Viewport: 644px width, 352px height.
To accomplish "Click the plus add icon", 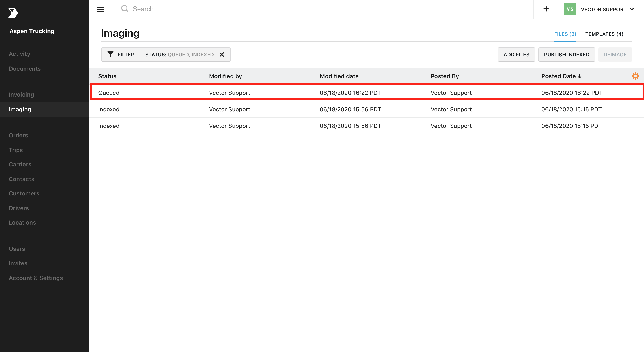I will 546,9.
